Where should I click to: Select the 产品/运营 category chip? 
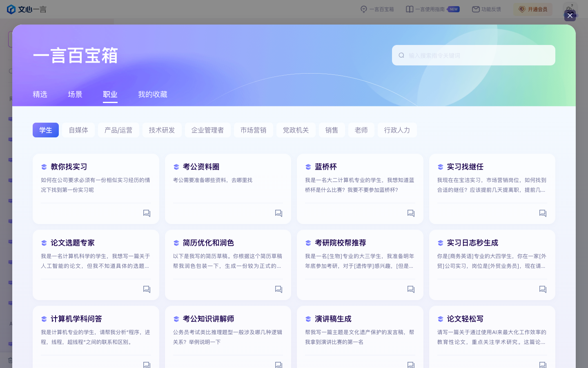(118, 130)
